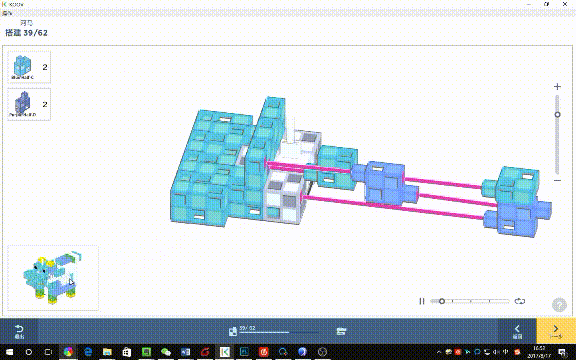The height and width of the screenshot is (360, 576).
Task: Click the zoom slider handle
Action: (x=557, y=115)
